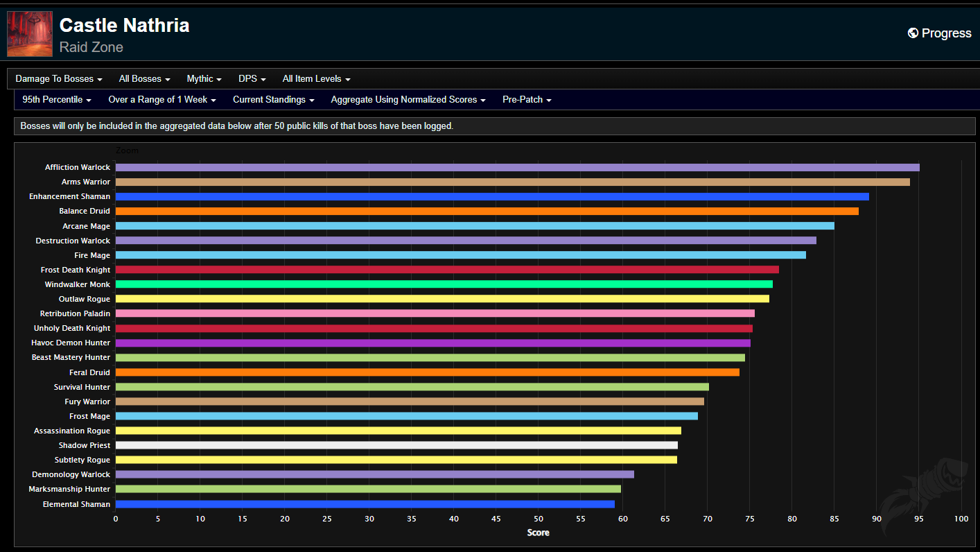The height and width of the screenshot is (552, 980).
Task: Click the Beast Mastery Hunter axis label
Action: pyautogui.click(x=71, y=357)
